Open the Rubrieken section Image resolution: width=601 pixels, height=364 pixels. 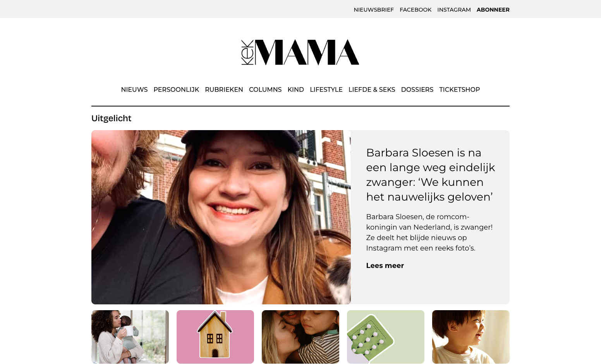coord(224,89)
